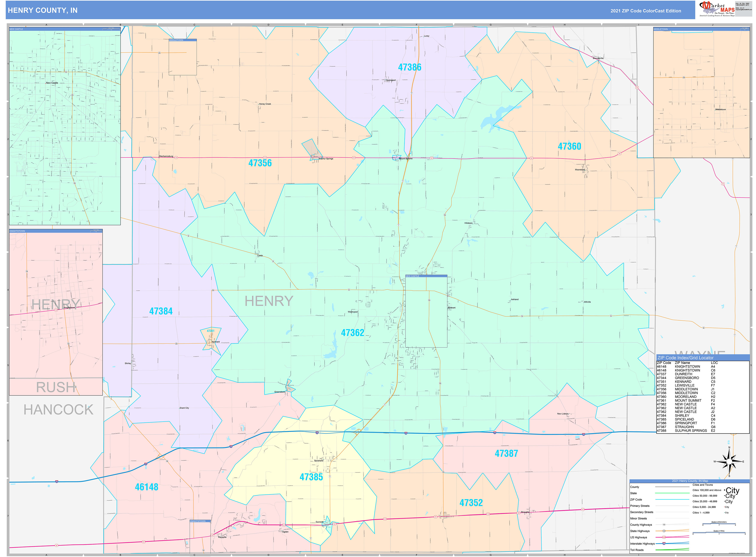The width and height of the screenshot is (756, 557).
Task: Select ZIP code label 47362
Action: tap(352, 333)
